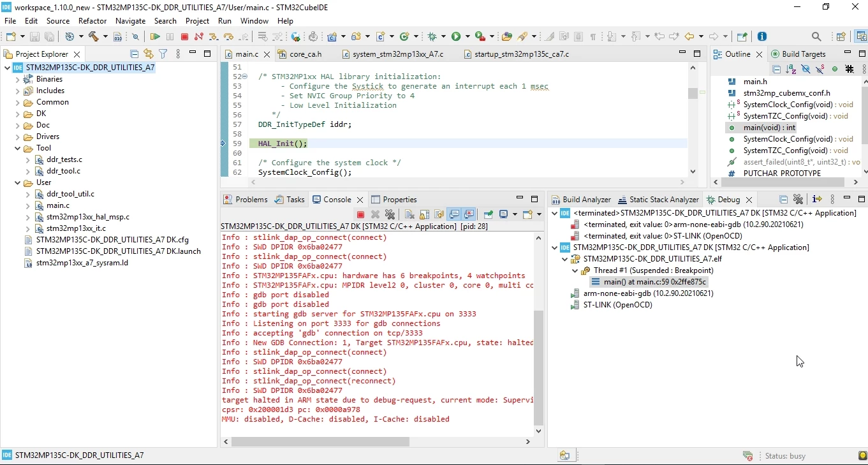This screenshot has width=868, height=465.
Task: Open stm32mp13xx_a7_sysram.ld file
Action: click(82, 263)
